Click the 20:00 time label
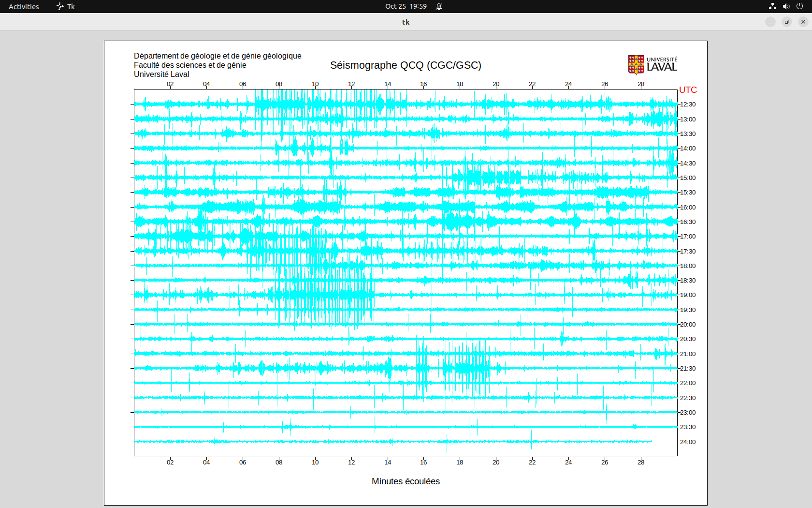This screenshot has height=508, width=812. [688, 325]
